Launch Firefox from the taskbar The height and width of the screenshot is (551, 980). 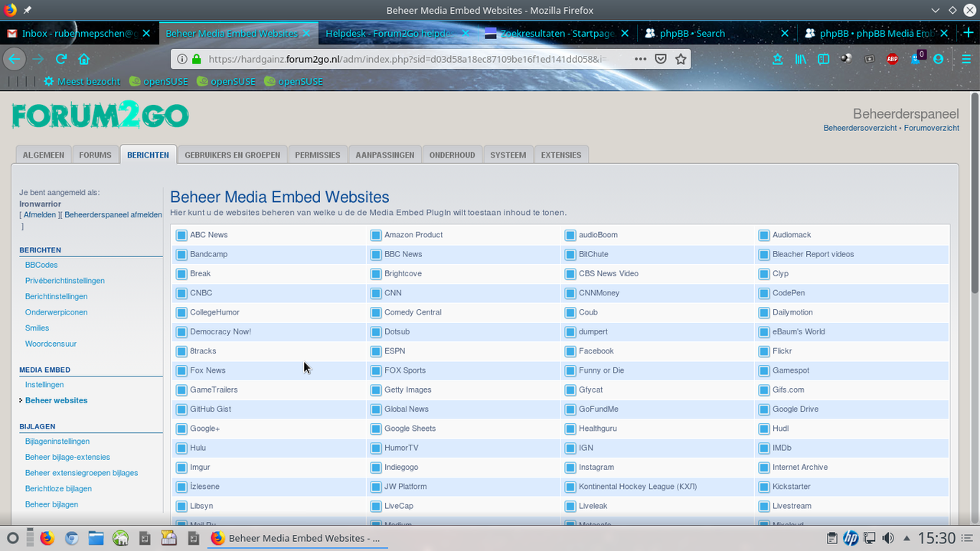47,538
